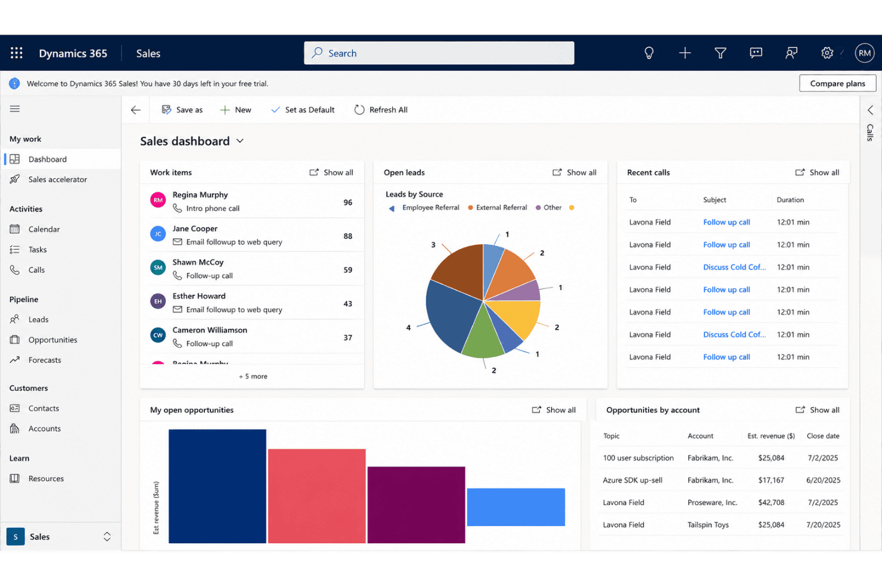Screen dimensions: 882x588
Task: Click the External Referral legend item
Action: [498, 208]
